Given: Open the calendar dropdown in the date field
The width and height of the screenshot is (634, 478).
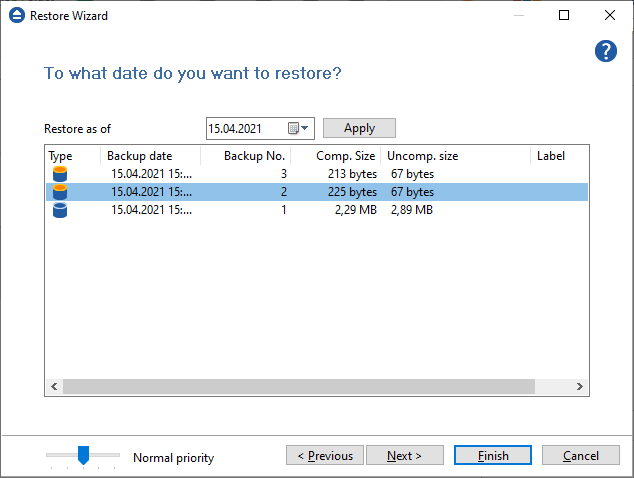Looking at the screenshot, I should [x=298, y=128].
